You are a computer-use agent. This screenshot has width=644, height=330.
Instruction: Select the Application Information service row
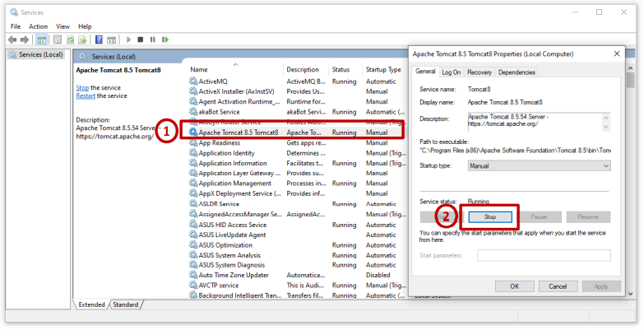point(297,163)
